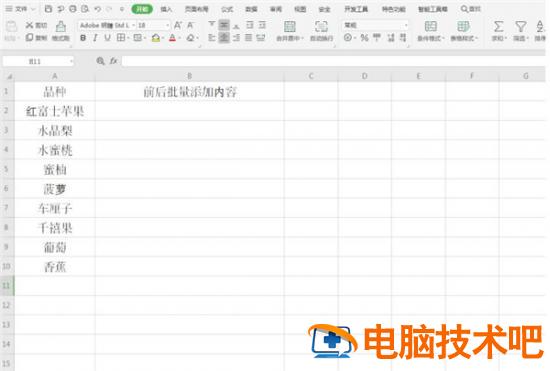The width and height of the screenshot is (550, 371).
Task: Expand the number format dropdown
Action: tap(406, 25)
